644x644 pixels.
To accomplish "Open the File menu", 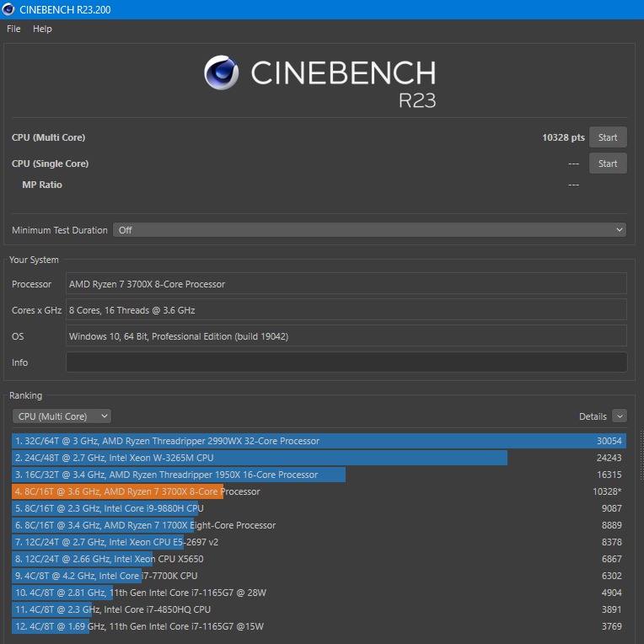I will (13, 29).
